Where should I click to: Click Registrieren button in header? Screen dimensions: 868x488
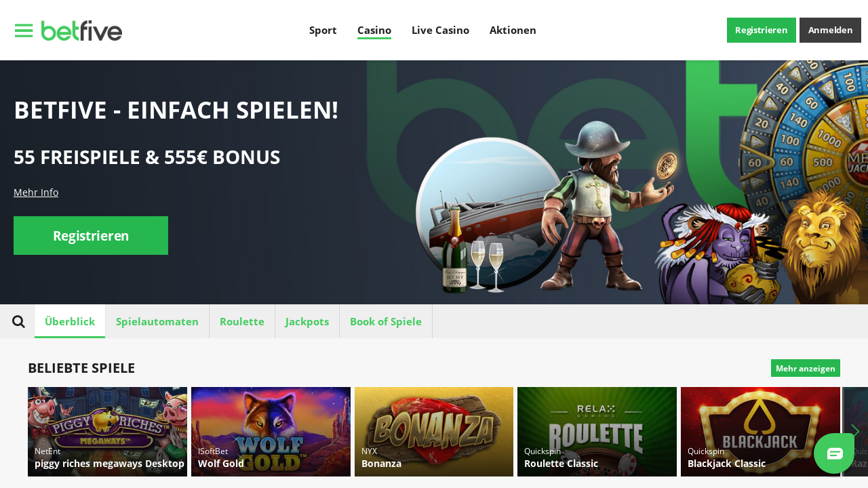tap(762, 30)
